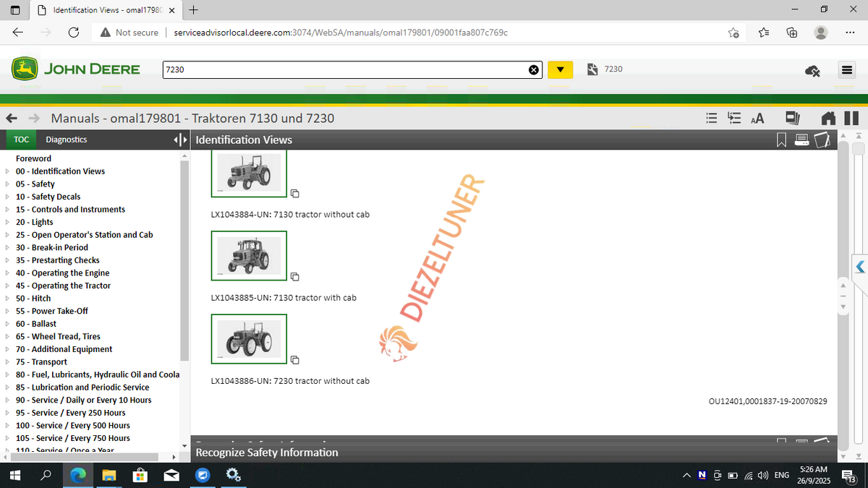Screen dimensions: 868x488
Task: Open browser favorites list
Action: pyautogui.click(x=764, y=33)
